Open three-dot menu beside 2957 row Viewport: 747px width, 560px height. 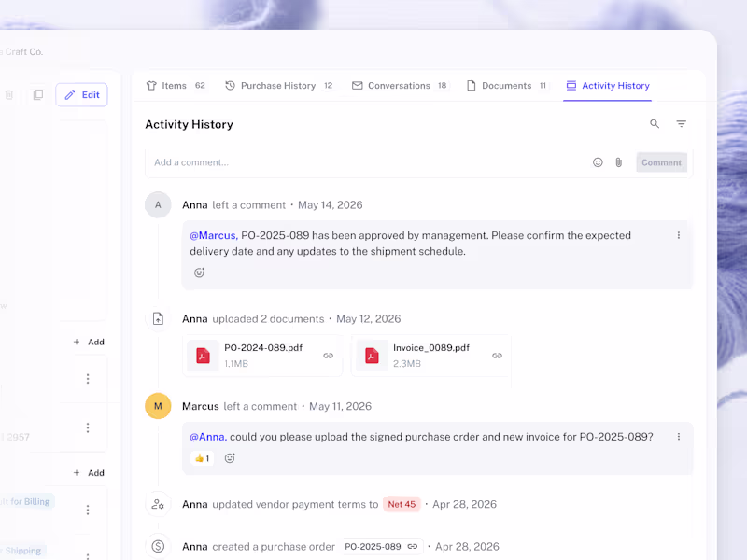[88, 427]
